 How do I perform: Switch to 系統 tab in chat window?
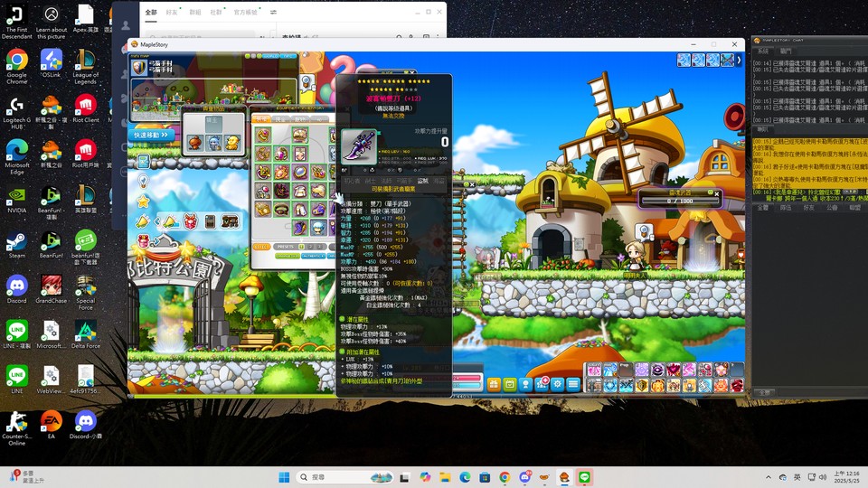click(x=763, y=51)
